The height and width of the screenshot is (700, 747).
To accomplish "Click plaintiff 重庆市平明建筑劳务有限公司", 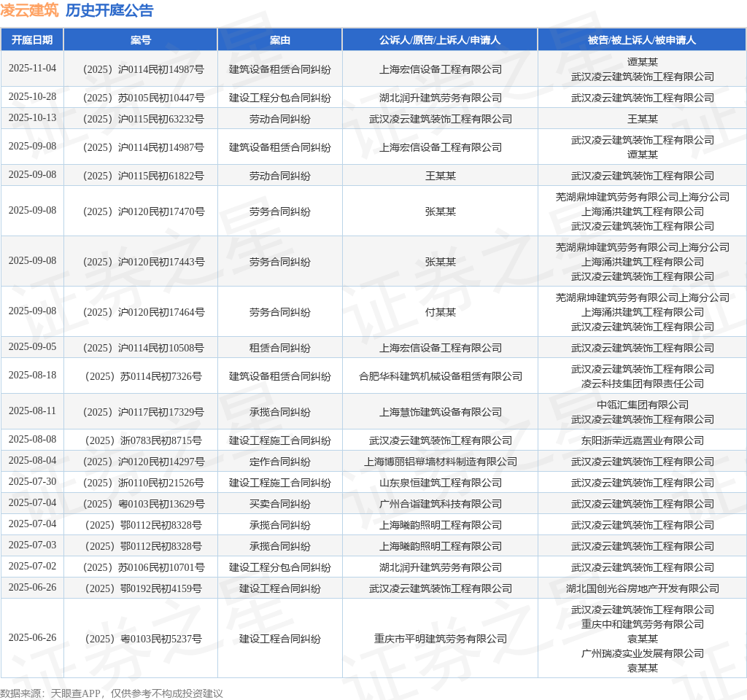I will pyautogui.click(x=440, y=639).
